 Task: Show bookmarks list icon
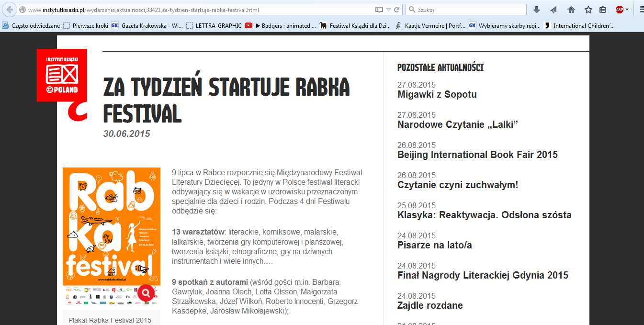pos(603,10)
